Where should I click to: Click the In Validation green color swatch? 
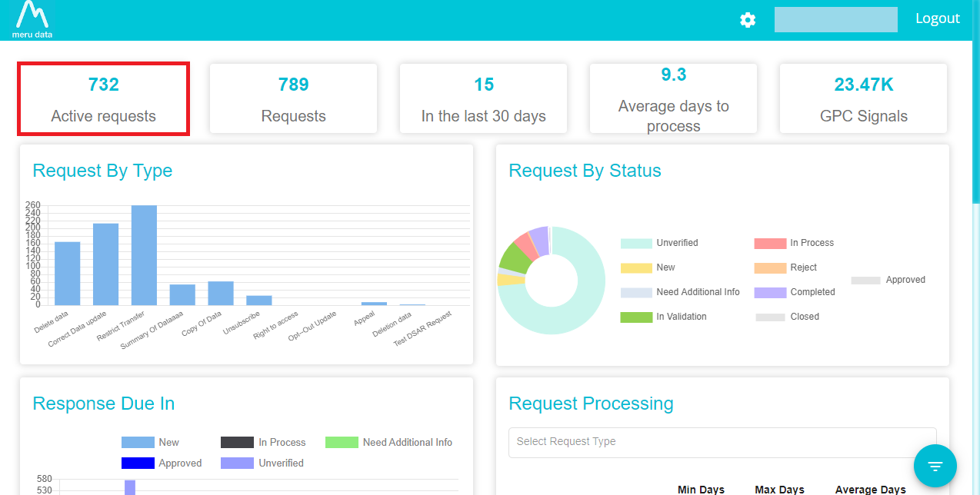tap(635, 317)
